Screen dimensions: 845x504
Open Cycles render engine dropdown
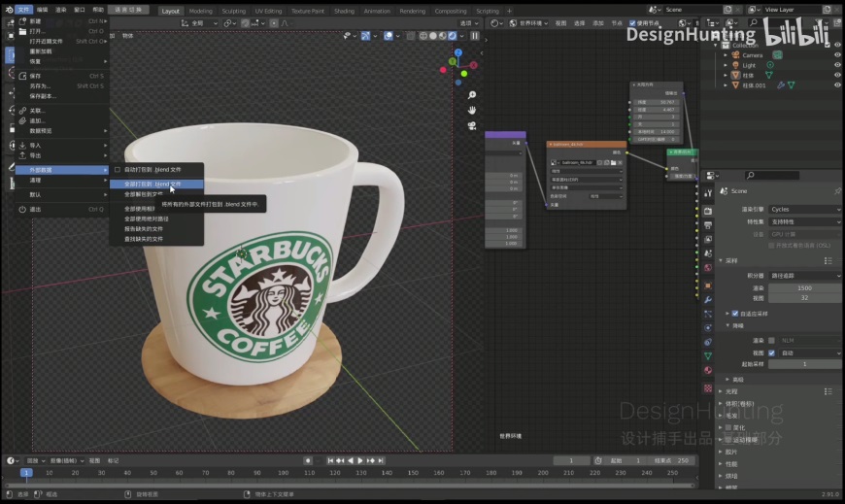804,209
